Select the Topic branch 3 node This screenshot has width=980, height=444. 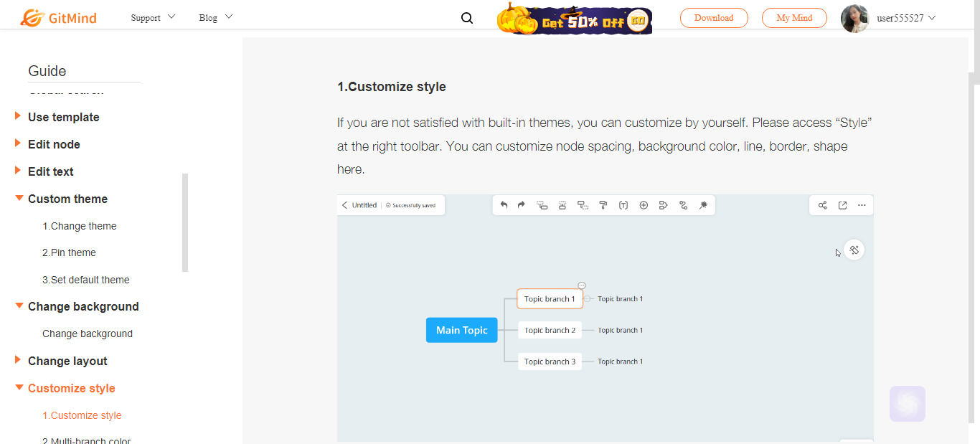550,362
